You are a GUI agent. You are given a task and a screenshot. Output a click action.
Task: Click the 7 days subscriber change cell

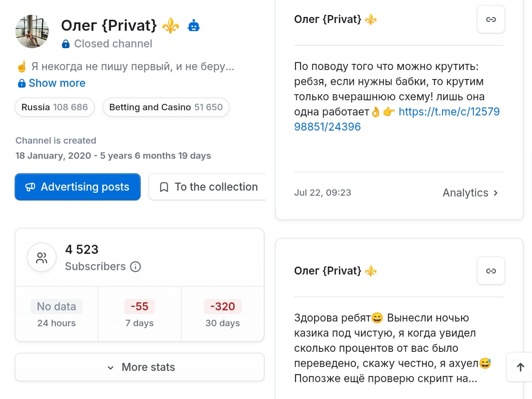(x=139, y=314)
